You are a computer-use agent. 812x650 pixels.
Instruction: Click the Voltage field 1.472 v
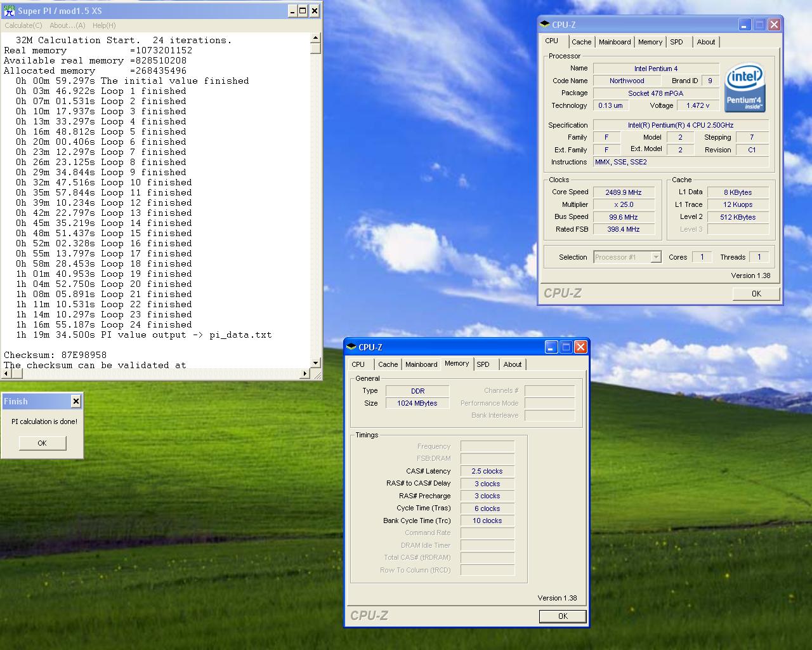(x=698, y=105)
